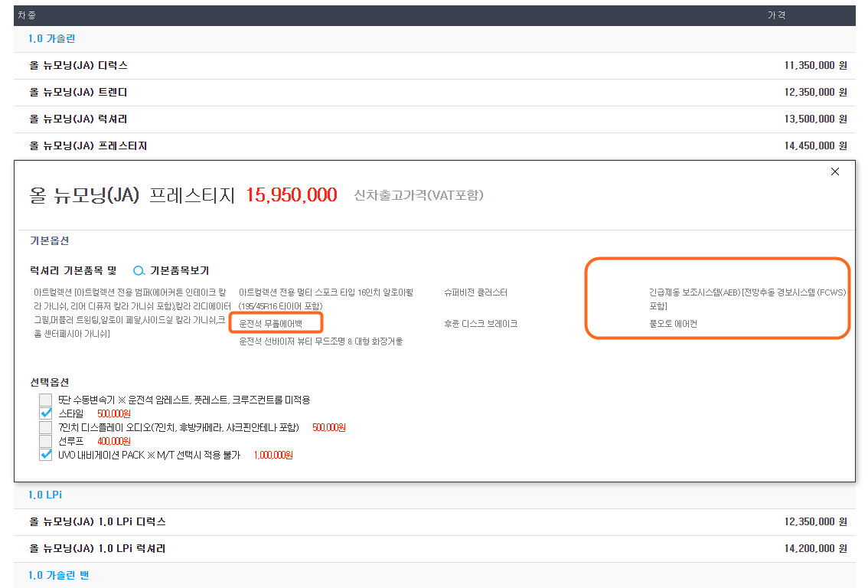Click the 14,200,000 원 price
868x588 pixels.
click(x=815, y=549)
